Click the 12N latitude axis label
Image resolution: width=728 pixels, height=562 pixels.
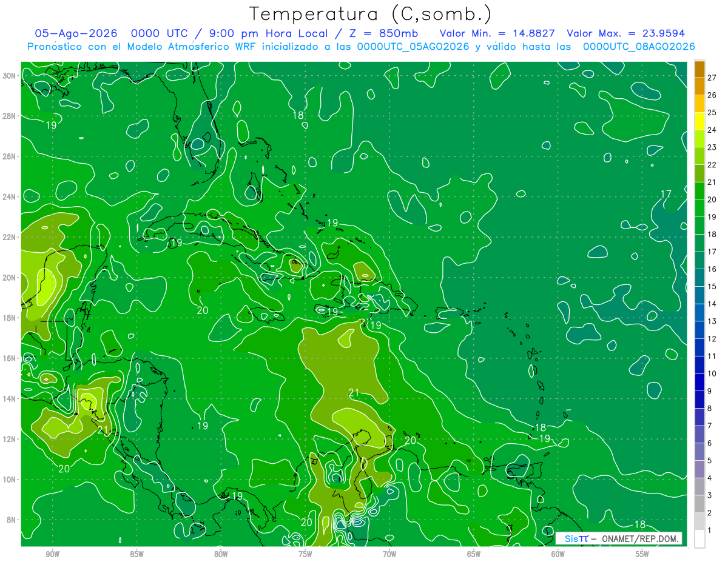pos(10,439)
